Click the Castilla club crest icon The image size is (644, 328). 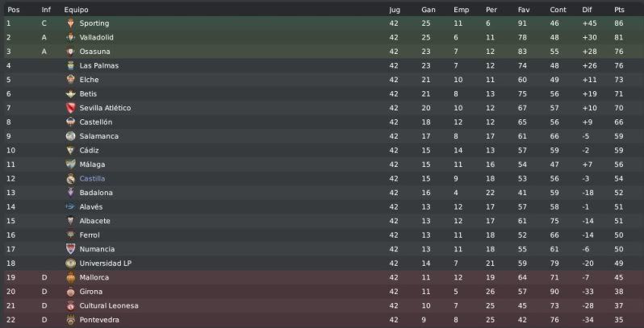[71, 179]
